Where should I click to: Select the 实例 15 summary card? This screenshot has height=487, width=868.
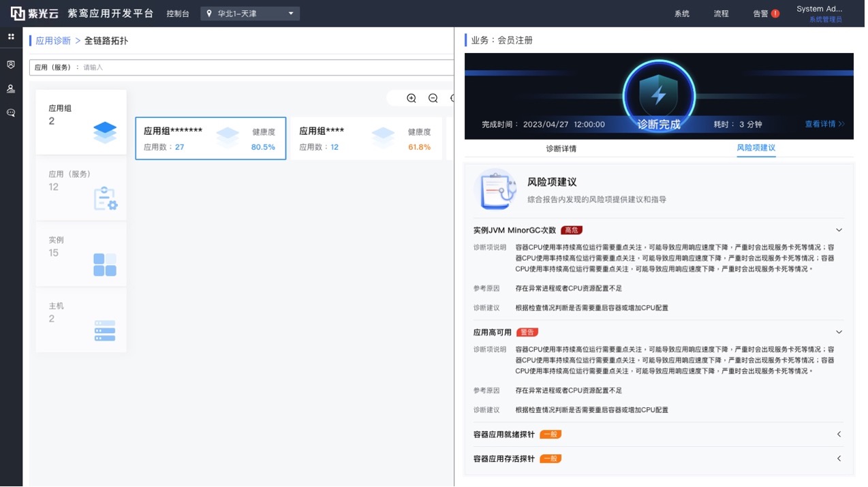(81, 255)
